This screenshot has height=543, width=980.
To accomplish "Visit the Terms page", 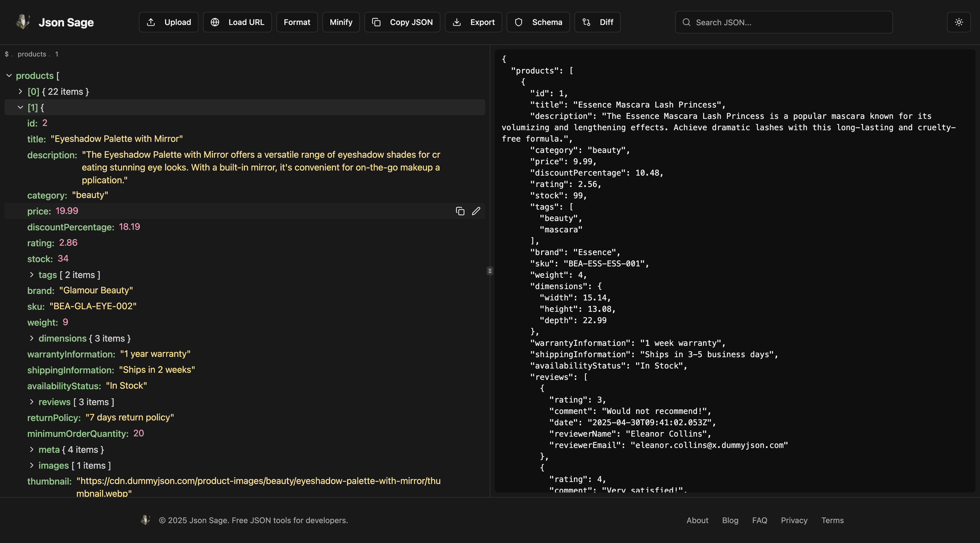I will point(832,520).
